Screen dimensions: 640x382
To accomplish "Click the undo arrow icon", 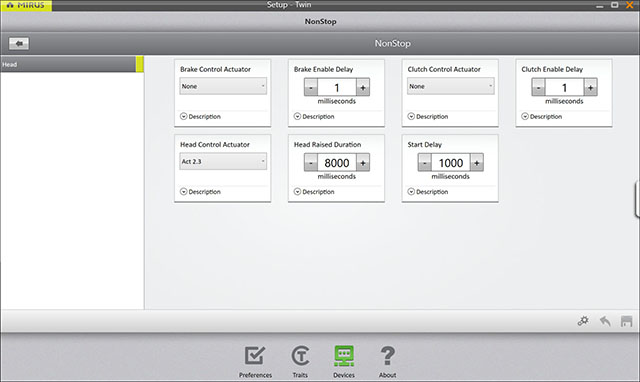I will pos(605,321).
